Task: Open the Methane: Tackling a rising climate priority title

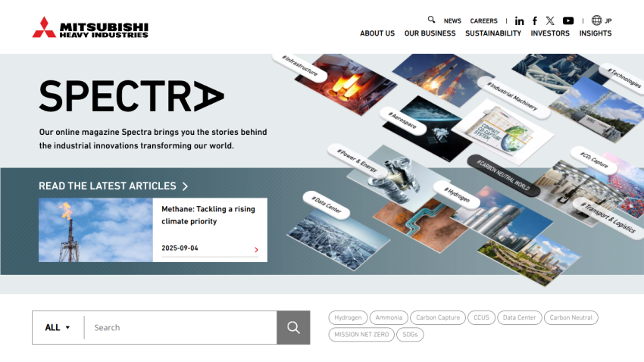Action: click(208, 215)
